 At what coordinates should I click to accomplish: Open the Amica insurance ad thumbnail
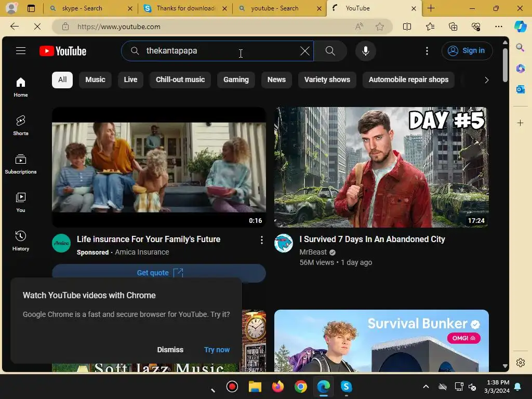pos(159,167)
